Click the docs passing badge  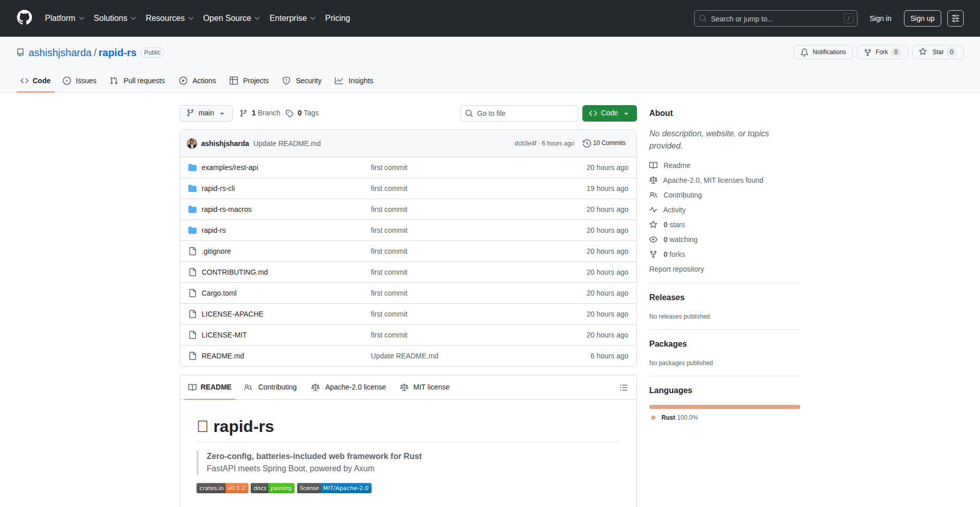coord(273,488)
